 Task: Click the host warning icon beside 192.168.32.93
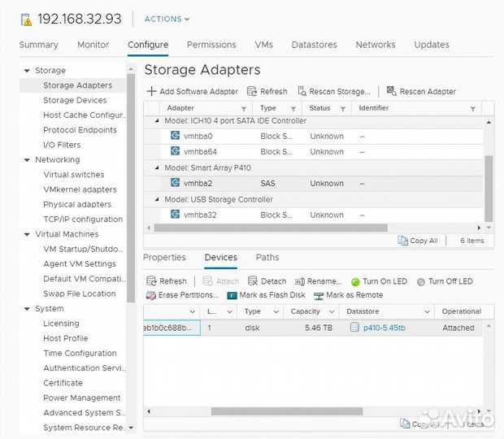(26, 20)
